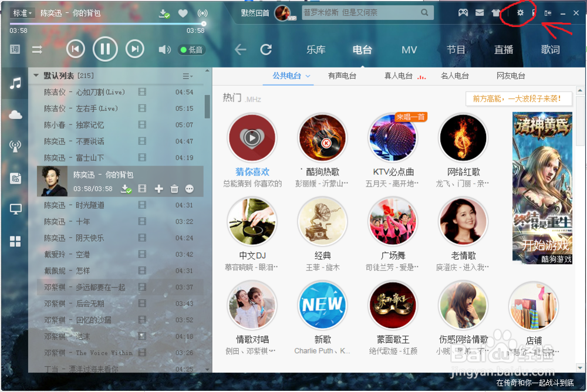Toggle the 低音 sound effect
This screenshot has height=392, width=587.
(191, 49)
